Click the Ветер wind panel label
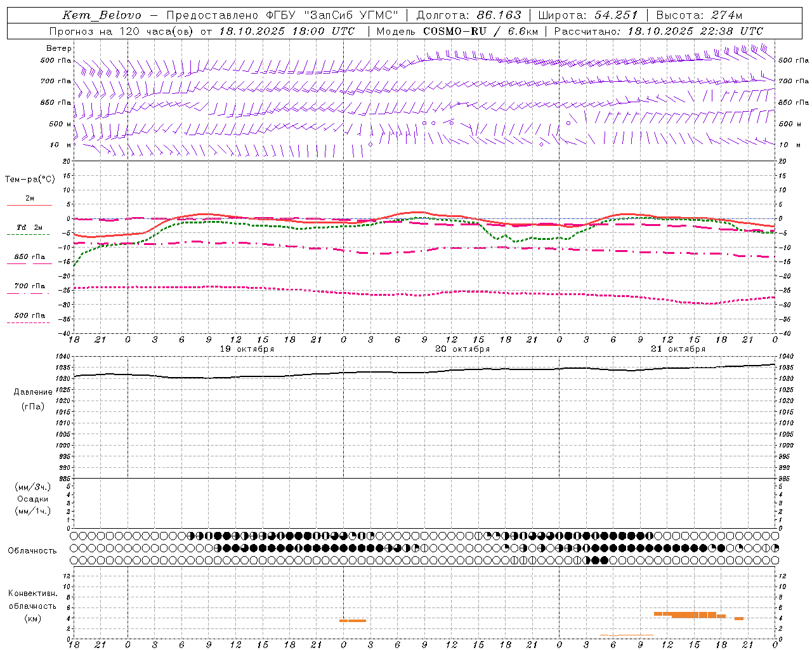This screenshot has width=812, height=650. click(59, 48)
